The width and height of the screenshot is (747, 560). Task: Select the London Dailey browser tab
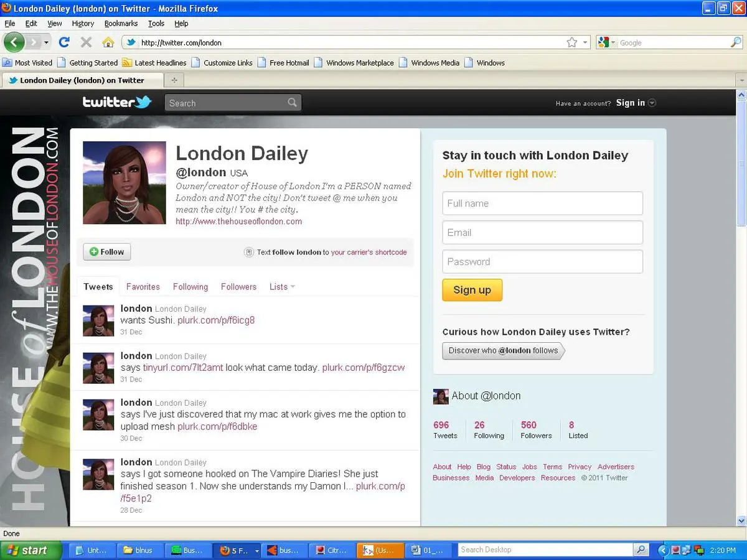pos(82,80)
